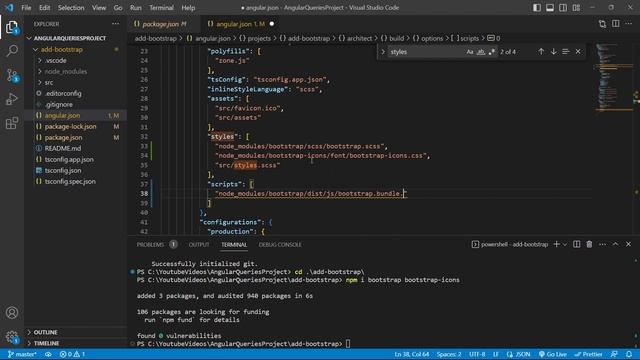Switch to the Debug Console tab
This screenshot has width=640, height=360.
point(280,244)
